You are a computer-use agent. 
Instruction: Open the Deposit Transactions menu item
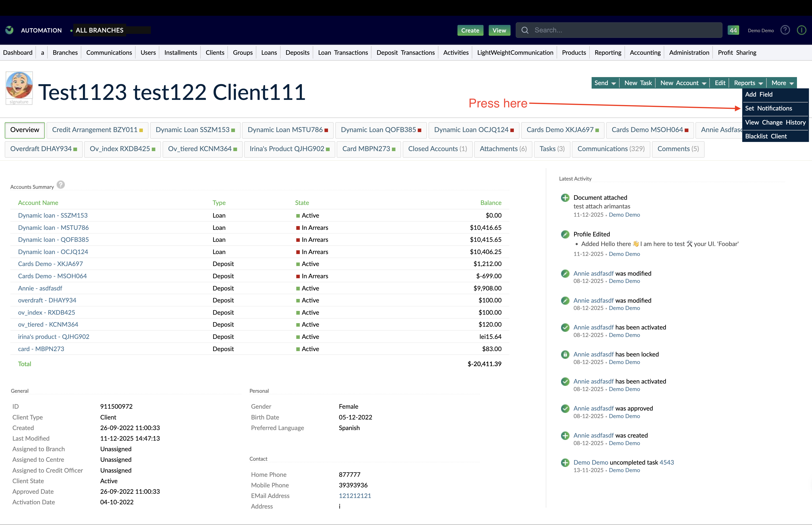(x=405, y=52)
